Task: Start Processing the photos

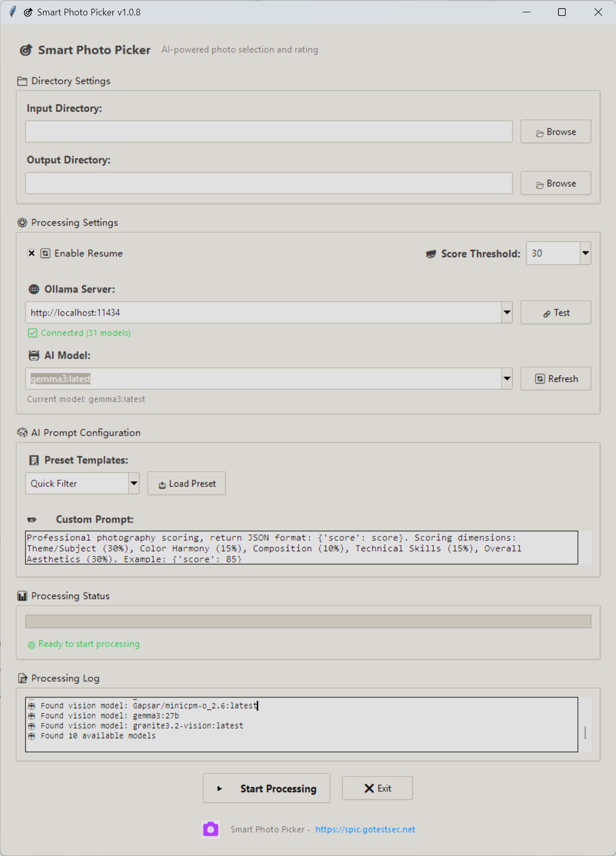Action: (x=267, y=788)
